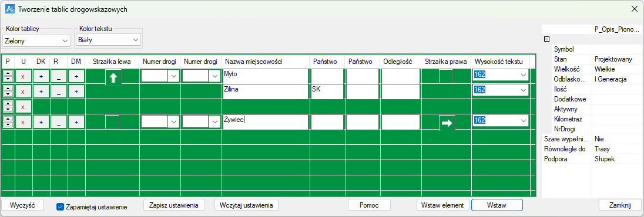Click the right arrow icon in Zywiec row

[x=447, y=123]
